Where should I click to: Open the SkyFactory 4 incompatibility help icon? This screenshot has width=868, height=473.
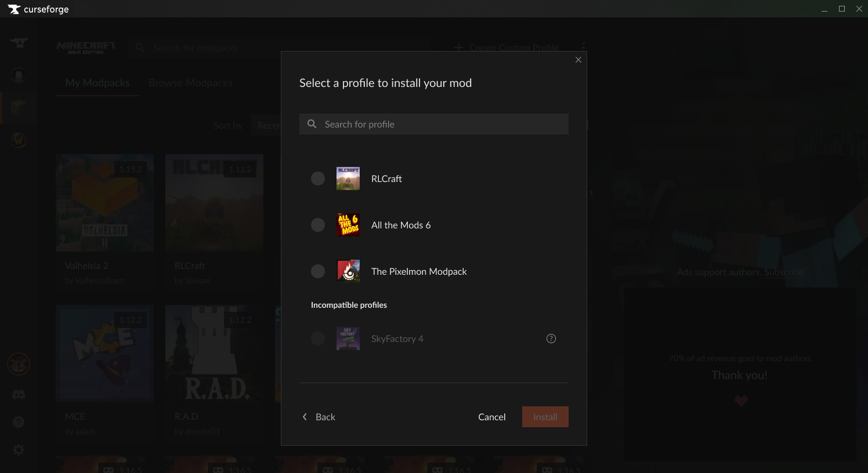[x=551, y=339]
